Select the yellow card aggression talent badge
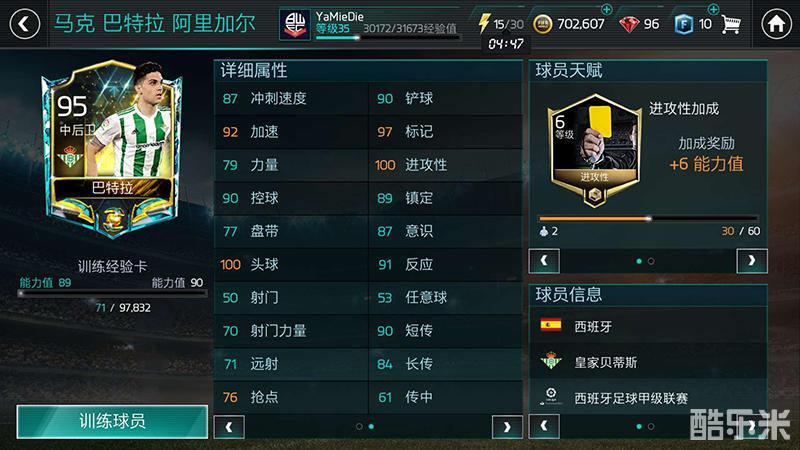The height and width of the screenshot is (450, 800). [x=594, y=151]
